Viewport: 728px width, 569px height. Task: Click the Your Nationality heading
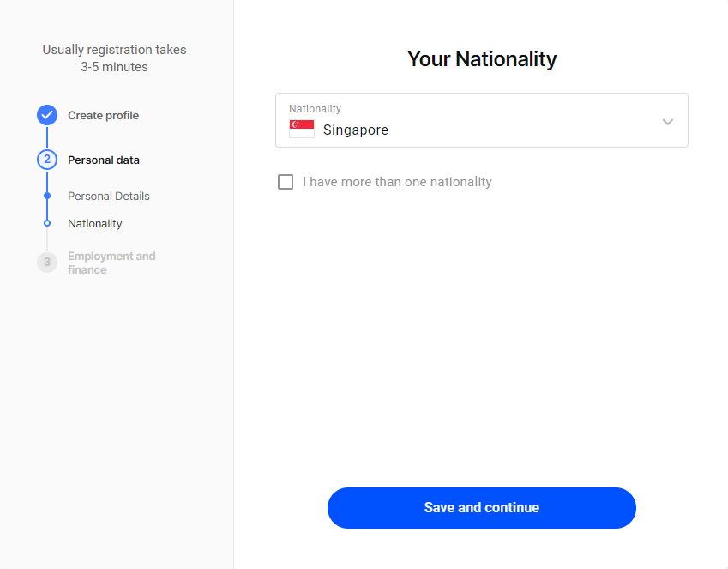click(x=482, y=59)
